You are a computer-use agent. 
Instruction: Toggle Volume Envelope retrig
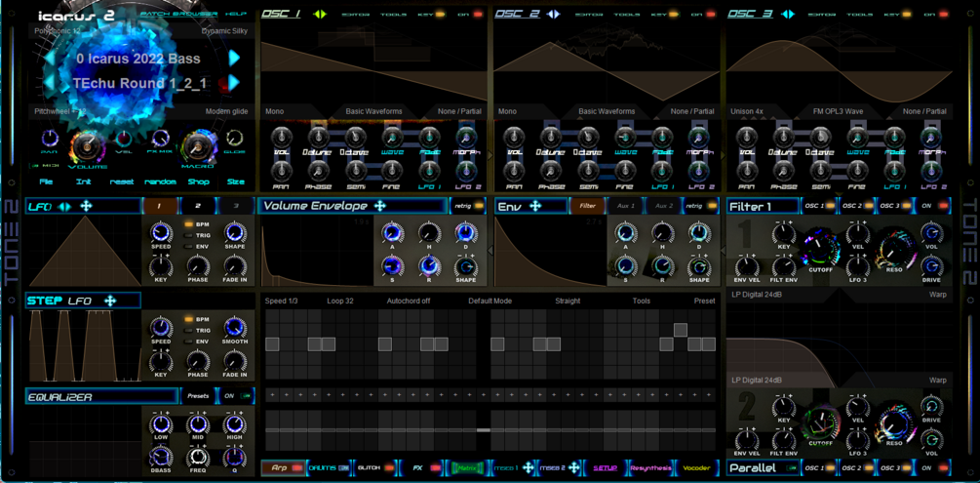[x=479, y=206]
